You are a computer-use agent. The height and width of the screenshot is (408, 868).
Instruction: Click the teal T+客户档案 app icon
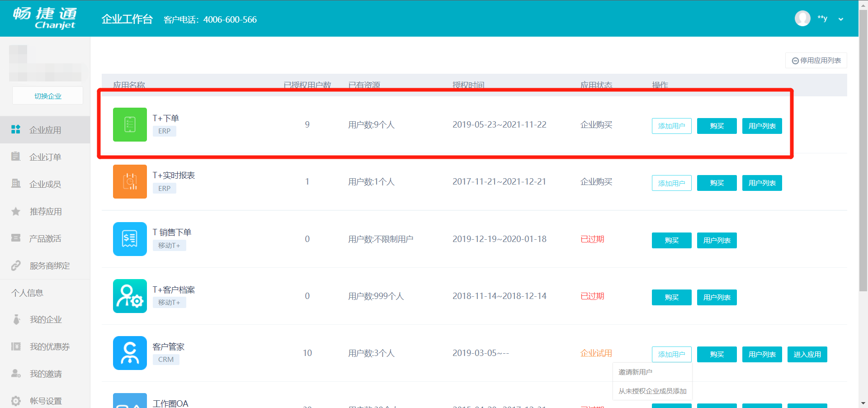pyautogui.click(x=130, y=296)
